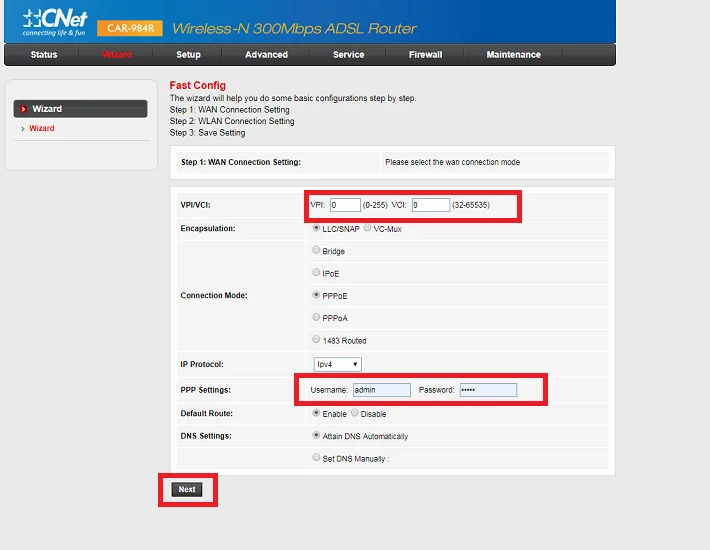Click 'Step 1: WAN Connection Setting' intro line
This screenshot has width=710, height=550.
[230, 110]
